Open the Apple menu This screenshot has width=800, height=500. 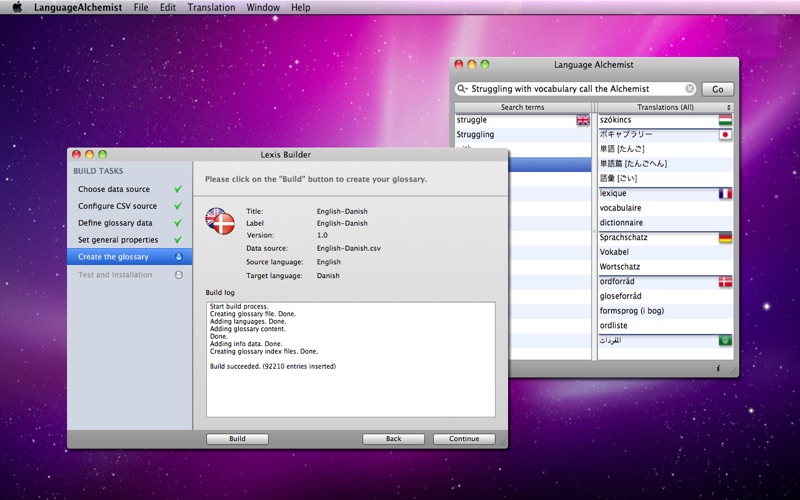[x=17, y=7]
